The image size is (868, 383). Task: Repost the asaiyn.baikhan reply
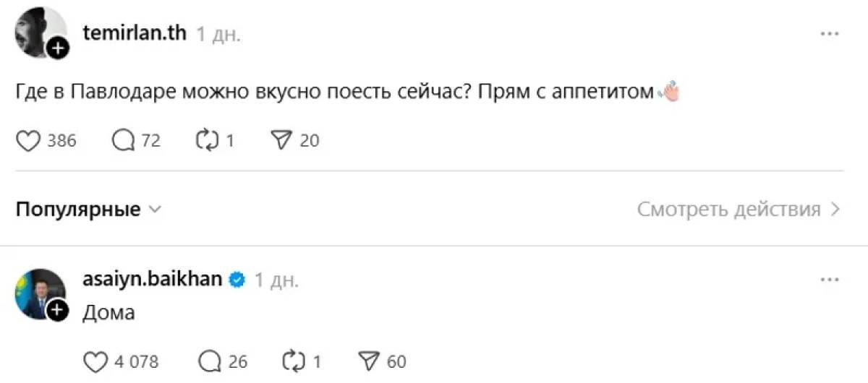tap(293, 361)
